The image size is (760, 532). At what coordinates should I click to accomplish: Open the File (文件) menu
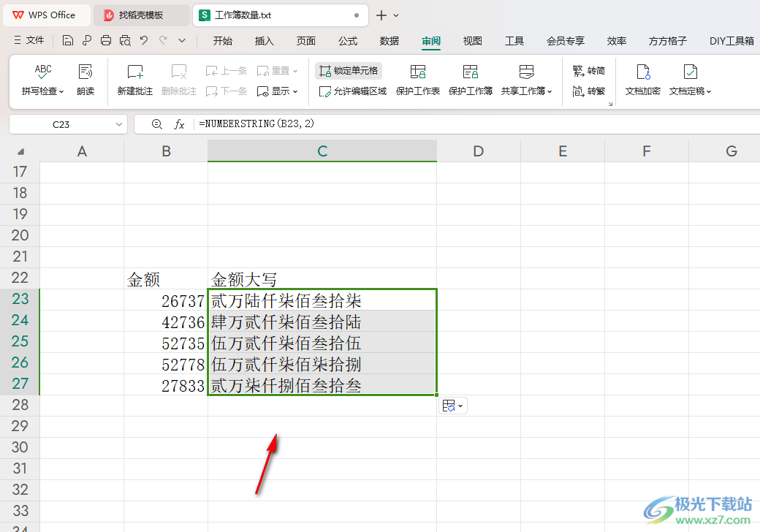point(29,41)
